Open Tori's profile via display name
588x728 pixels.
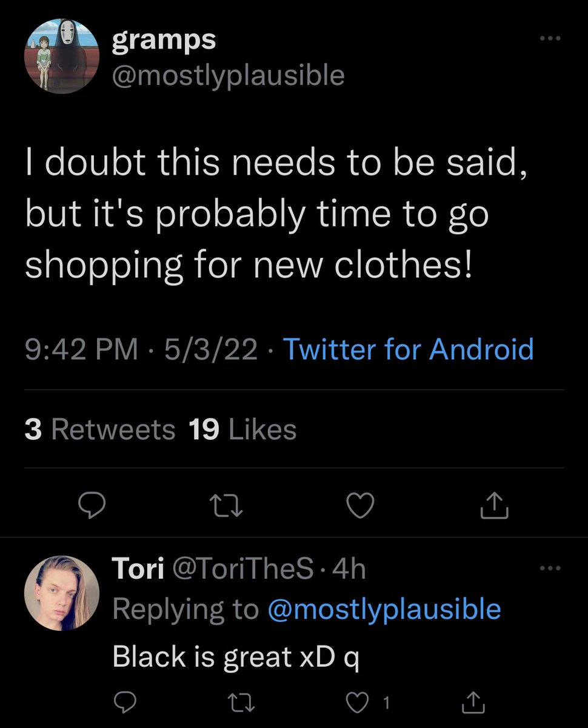(x=138, y=569)
